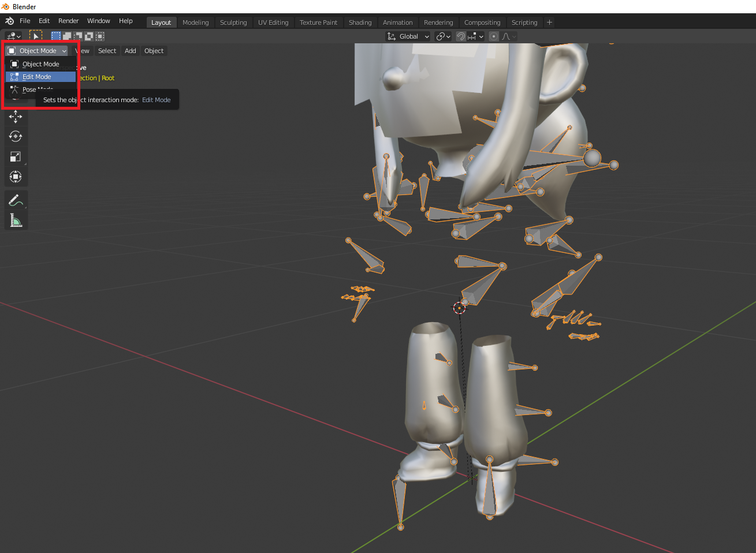Select the Move tool in the left toolbar
Screen dimensions: 756x553
(16, 116)
